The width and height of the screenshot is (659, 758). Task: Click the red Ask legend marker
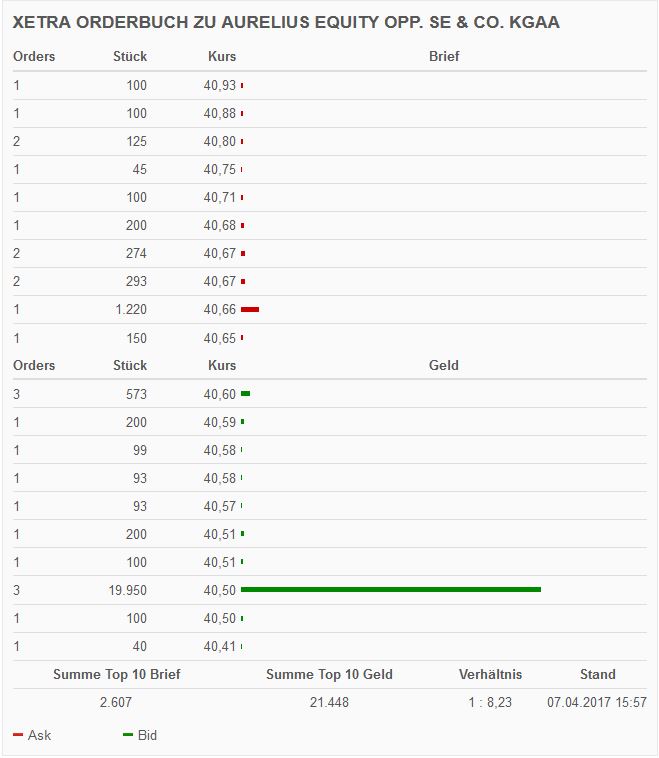point(18,735)
